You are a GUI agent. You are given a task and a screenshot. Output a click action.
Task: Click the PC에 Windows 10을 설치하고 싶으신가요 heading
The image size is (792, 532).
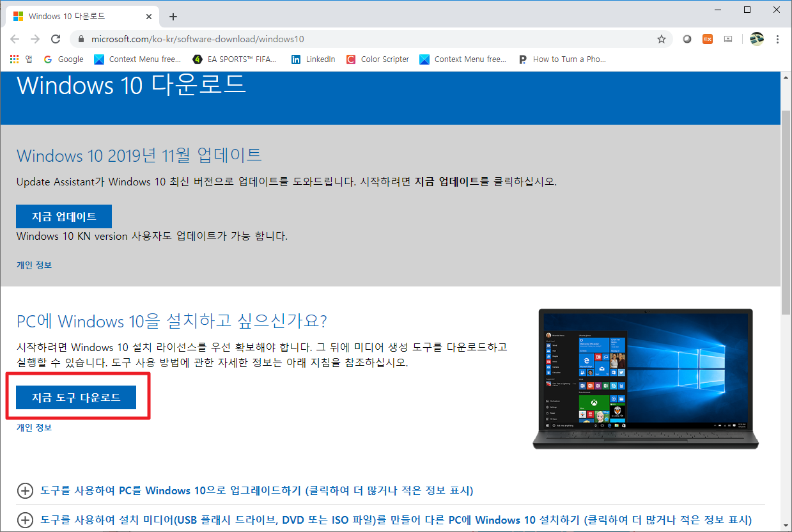(x=171, y=320)
